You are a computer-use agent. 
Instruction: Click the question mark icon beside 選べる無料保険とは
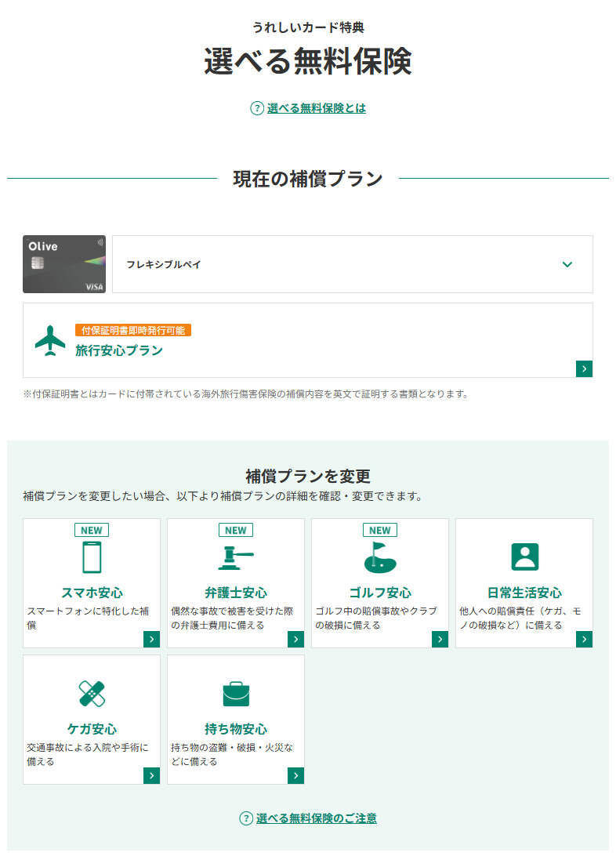click(x=256, y=109)
